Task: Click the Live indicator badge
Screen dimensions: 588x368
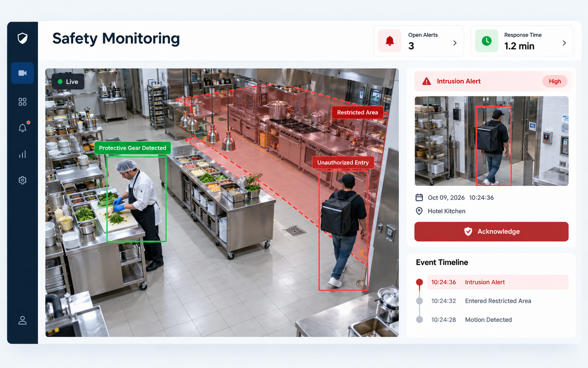Action: (x=68, y=82)
